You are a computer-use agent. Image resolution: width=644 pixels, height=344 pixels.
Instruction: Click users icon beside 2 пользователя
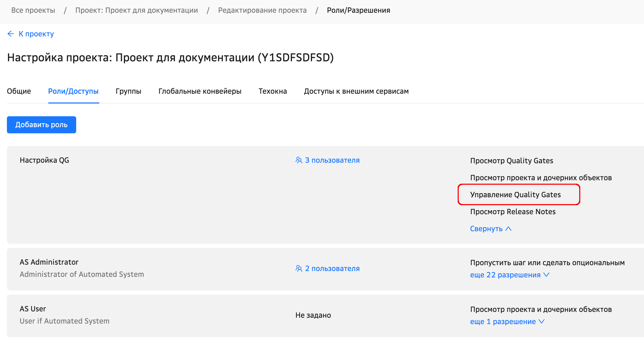pos(299,269)
